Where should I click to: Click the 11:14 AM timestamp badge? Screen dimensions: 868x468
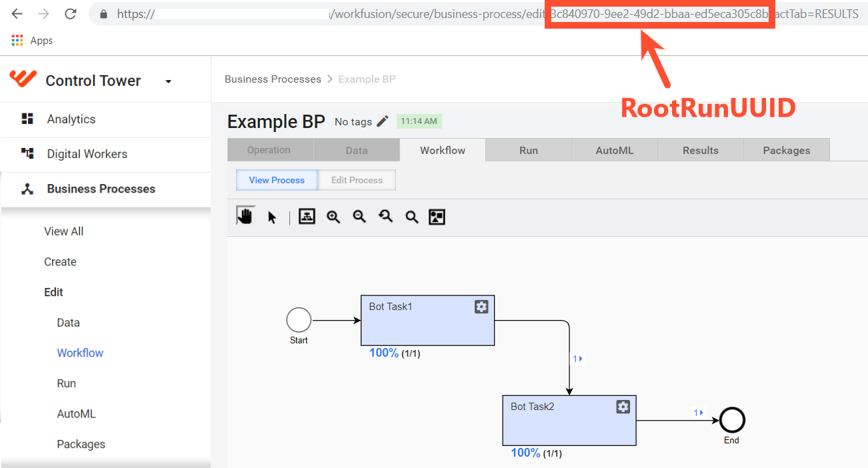click(x=419, y=121)
